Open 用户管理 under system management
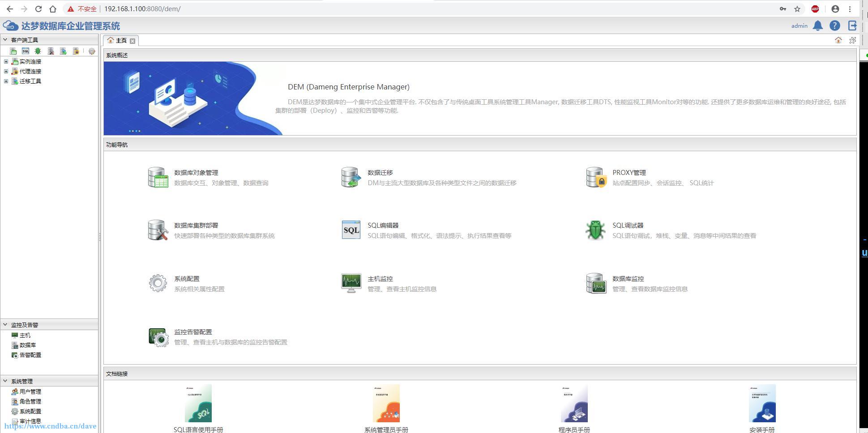The height and width of the screenshot is (433, 868). [x=30, y=392]
